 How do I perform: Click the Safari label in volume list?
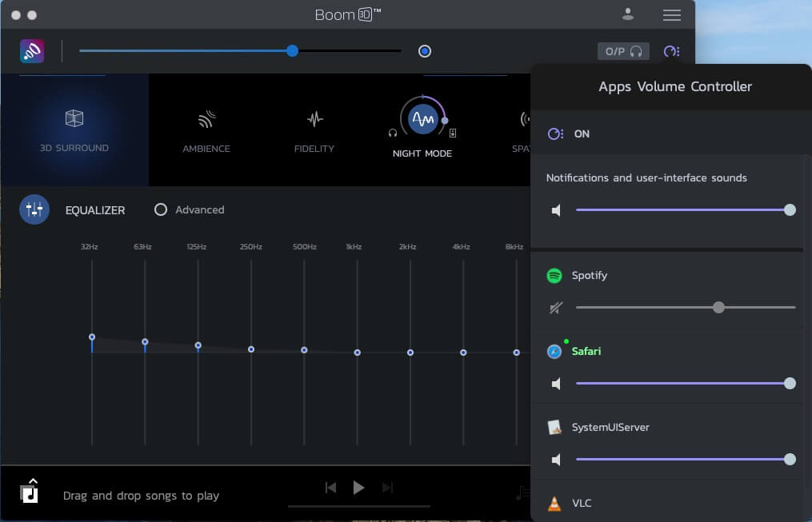click(x=586, y=351)
